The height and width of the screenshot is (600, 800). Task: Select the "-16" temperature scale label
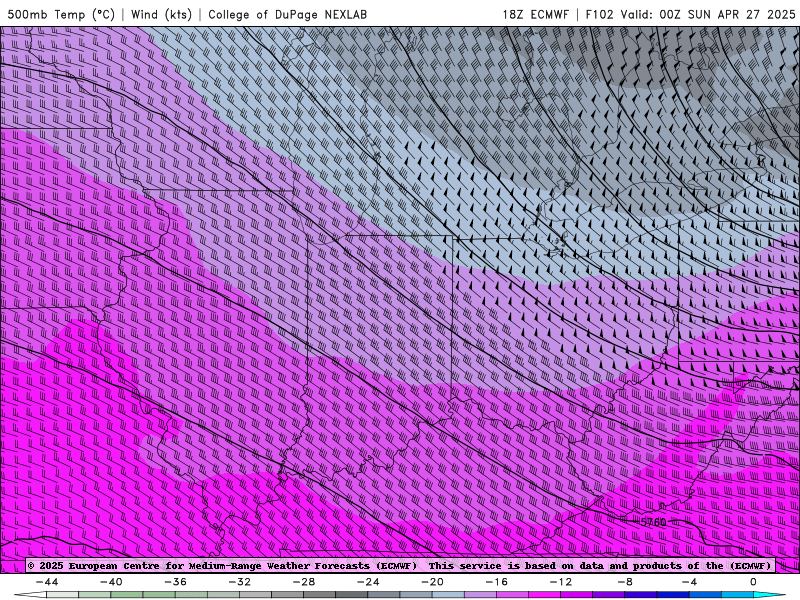pyautogui.click(x=496, y=582)
